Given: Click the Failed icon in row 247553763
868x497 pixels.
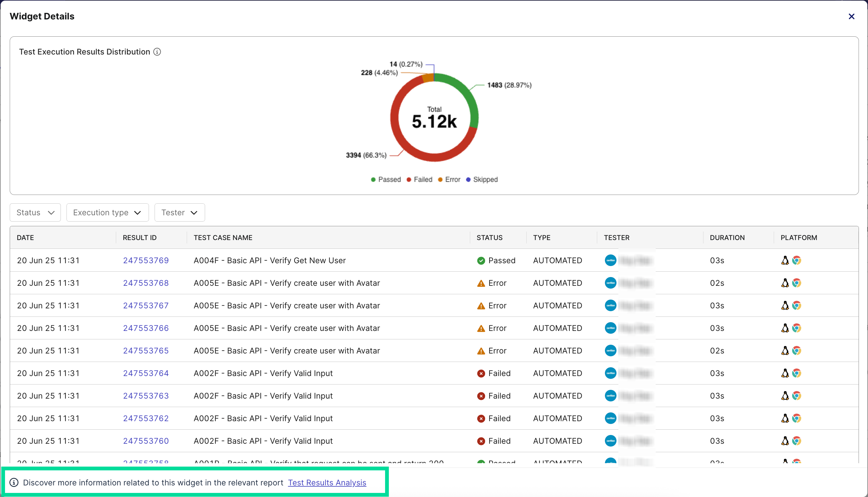Looking at the screenshot, I should tap(481, 396).
